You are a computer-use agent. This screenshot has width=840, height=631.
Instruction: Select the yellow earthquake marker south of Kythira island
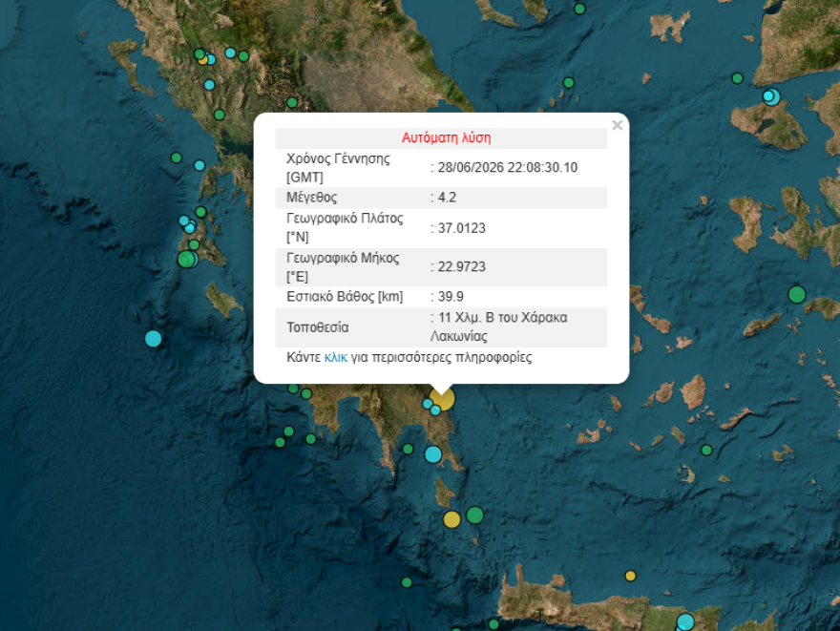click(x=451, y=519)
